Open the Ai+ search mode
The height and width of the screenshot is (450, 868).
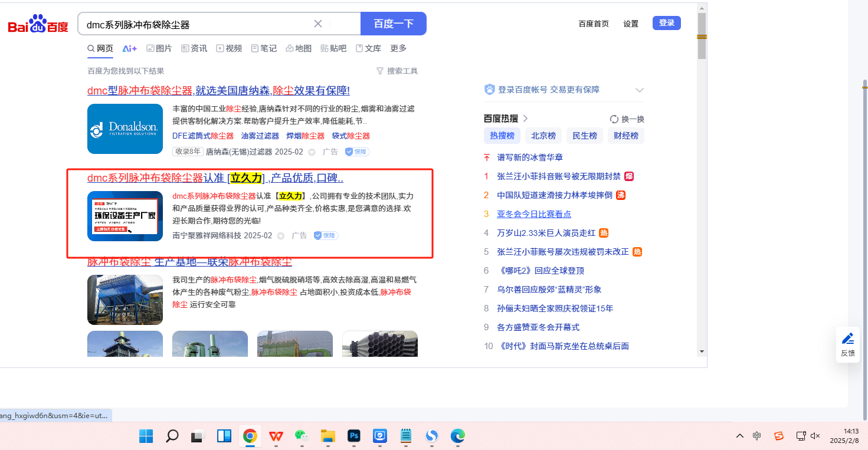tap(129, 48)
